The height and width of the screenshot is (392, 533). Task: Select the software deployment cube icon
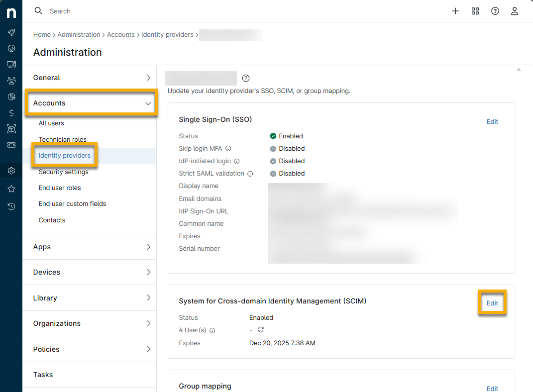(11, 129)
